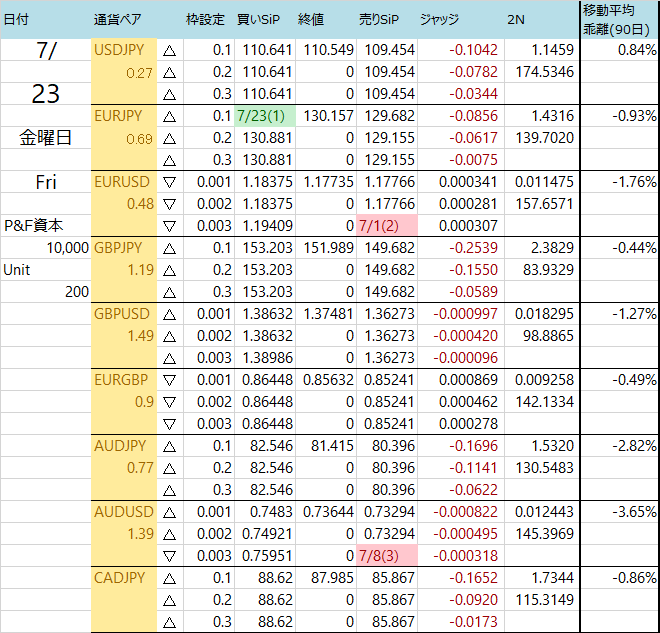Click the EURJPY currency pair cell
Viewport: 660px width, 633px height.
tap(124, 116)
